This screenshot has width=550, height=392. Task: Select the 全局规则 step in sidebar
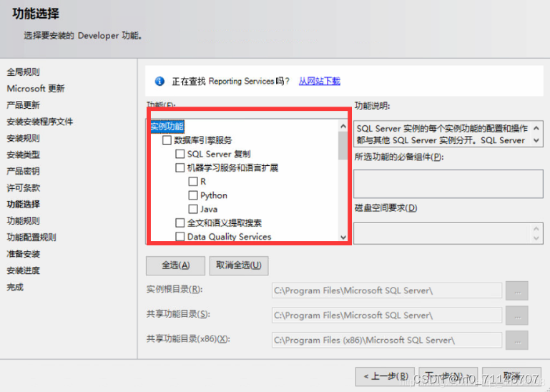pos(23,72)
